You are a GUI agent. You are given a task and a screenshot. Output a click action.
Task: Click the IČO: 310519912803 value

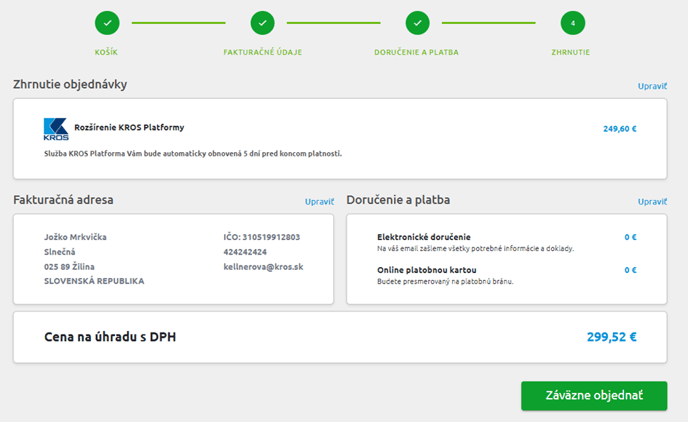262,237
